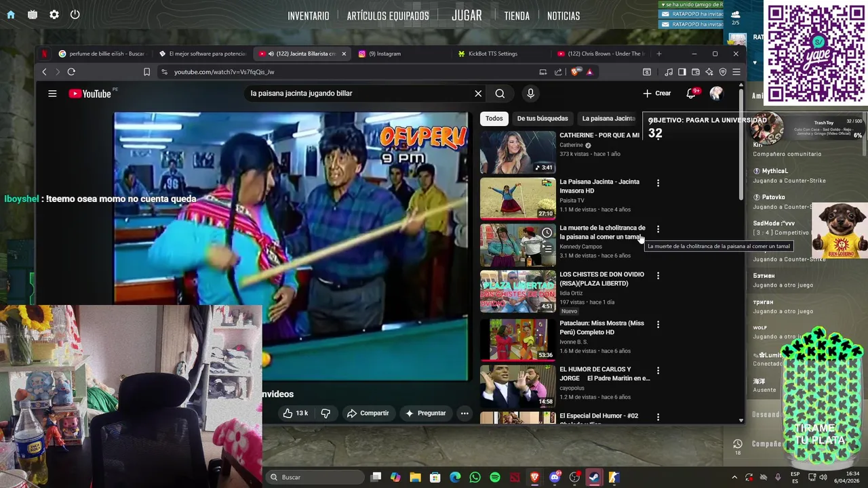This screenshot has height=488, width=868.
Task: Share this page via address bar icon
Action: point(558,72)
